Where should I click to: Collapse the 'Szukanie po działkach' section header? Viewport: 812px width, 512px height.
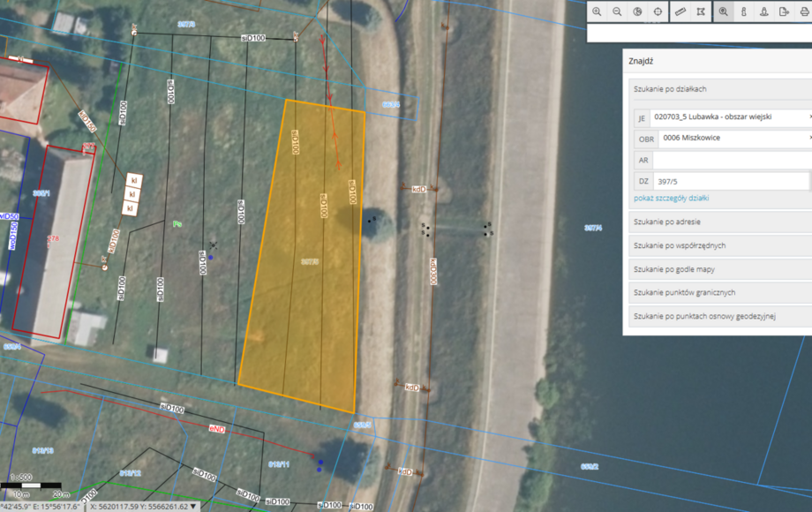click(720, 89)
